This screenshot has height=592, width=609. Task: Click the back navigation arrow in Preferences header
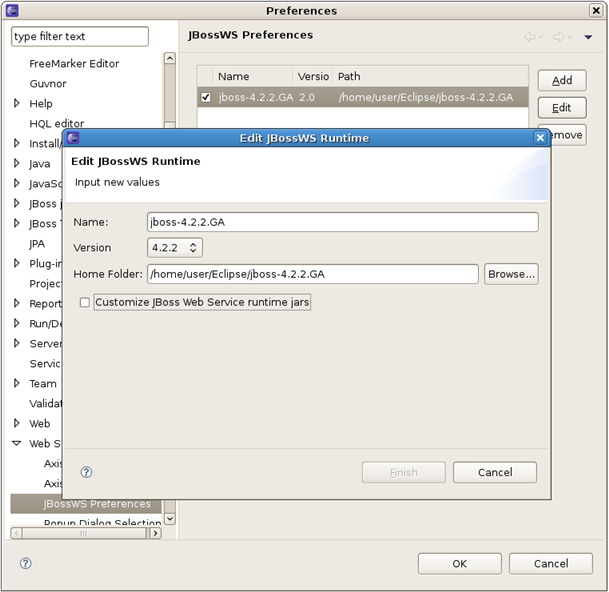click(x=530, y=37)
